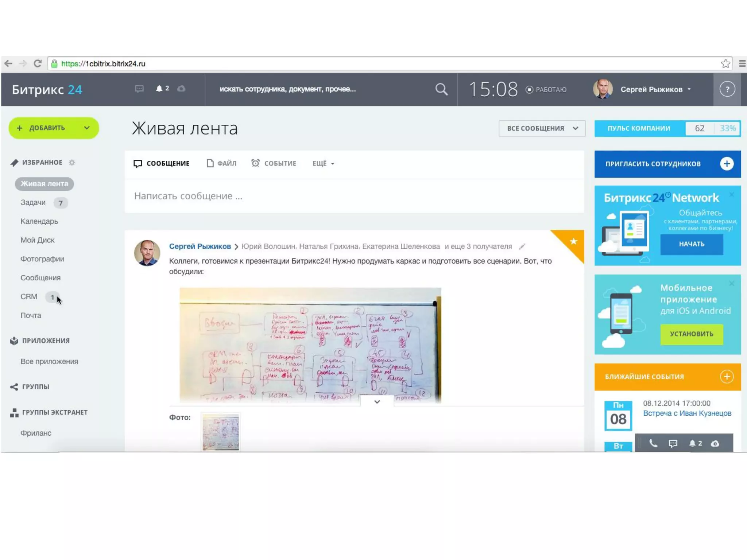Switch to the Файл tab
Screen dimensions: 747x560
point(221,164)
